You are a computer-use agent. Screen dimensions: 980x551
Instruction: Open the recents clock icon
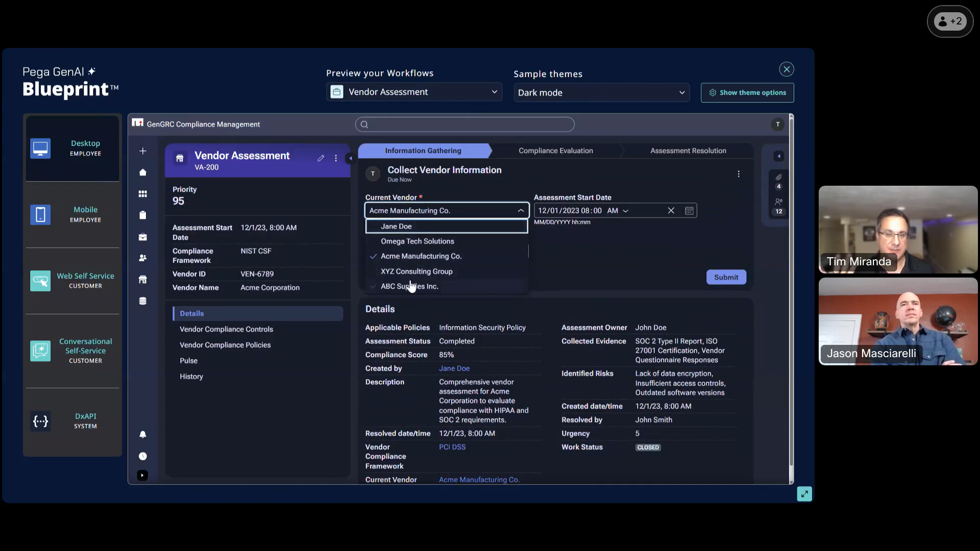(x=143, y=456)
